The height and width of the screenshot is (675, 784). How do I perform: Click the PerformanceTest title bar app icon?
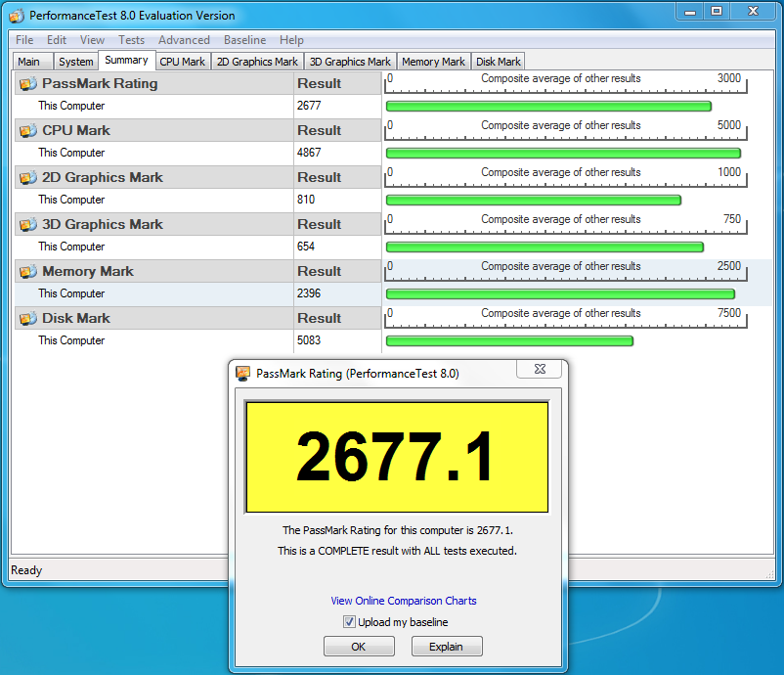tap(17, 16)
